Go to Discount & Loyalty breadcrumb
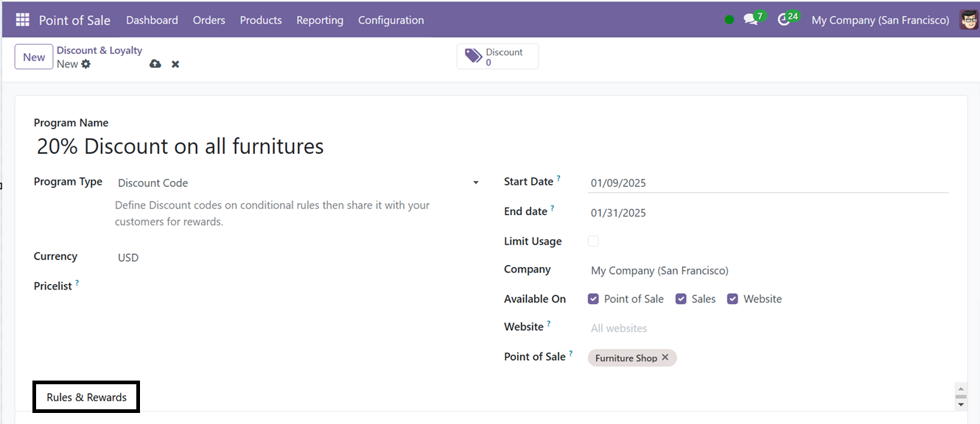 pos(99,50)
